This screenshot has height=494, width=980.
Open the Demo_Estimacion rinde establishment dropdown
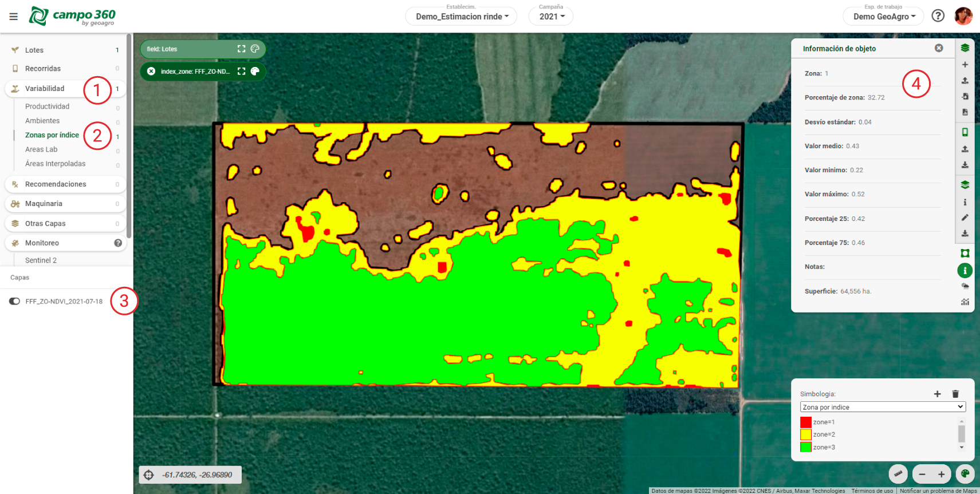click(461, 17)
